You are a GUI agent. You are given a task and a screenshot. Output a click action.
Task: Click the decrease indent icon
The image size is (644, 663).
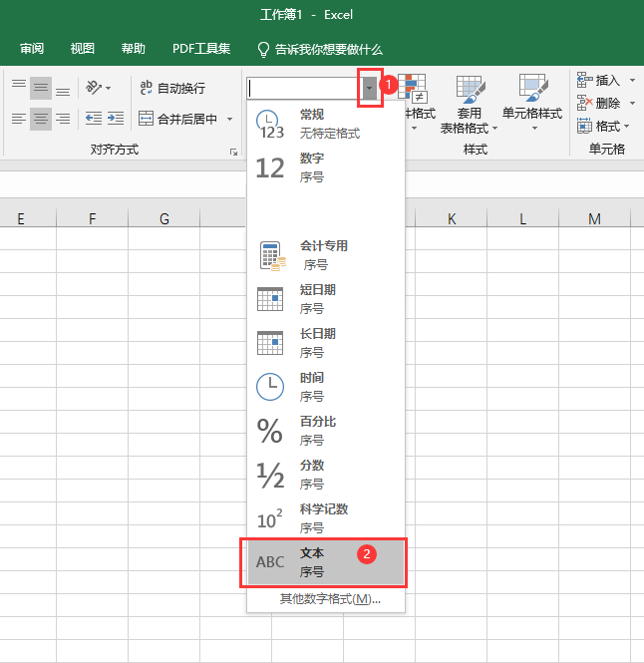coord(94,119)
